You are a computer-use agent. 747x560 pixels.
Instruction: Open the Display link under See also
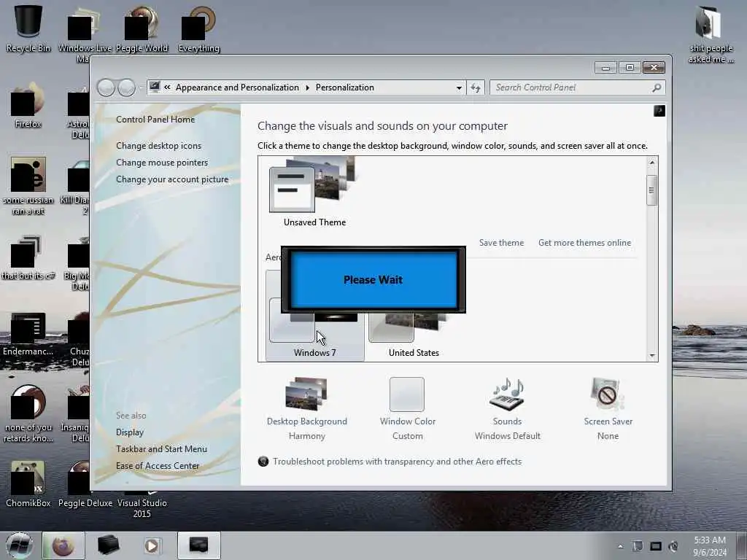[130, 432]
